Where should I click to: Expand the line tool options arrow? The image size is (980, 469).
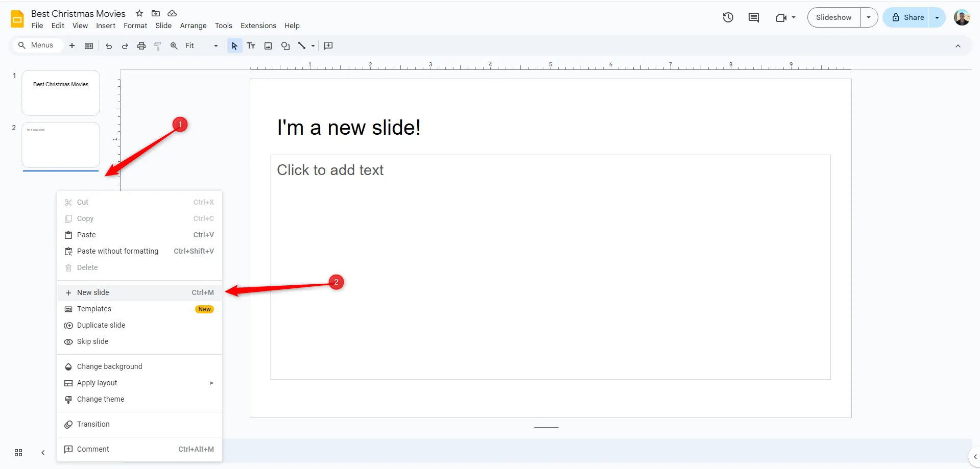tap(313, 46)
